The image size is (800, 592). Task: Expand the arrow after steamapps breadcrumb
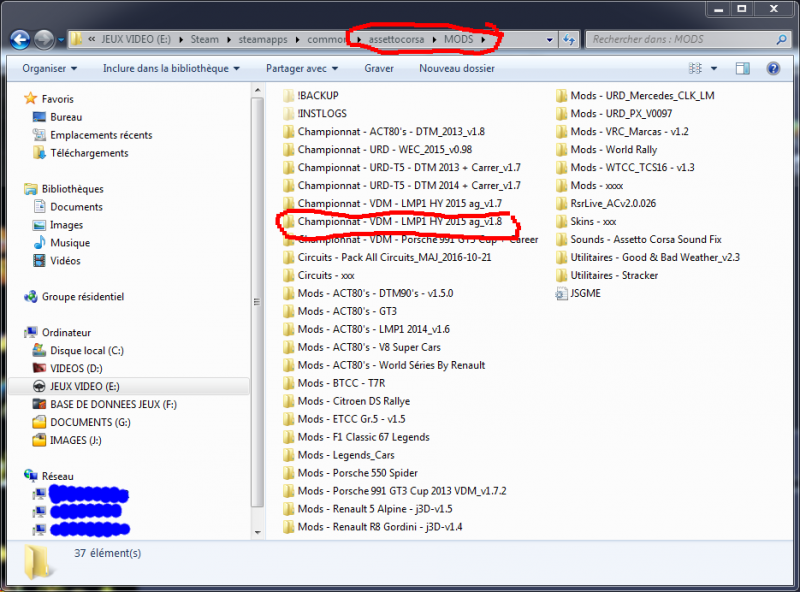tap(297, 40)
